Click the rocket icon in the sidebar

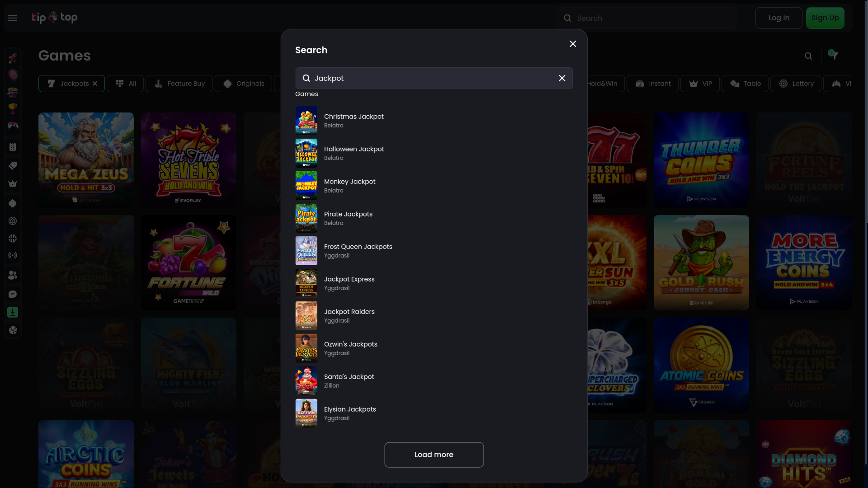pos(13,57)
